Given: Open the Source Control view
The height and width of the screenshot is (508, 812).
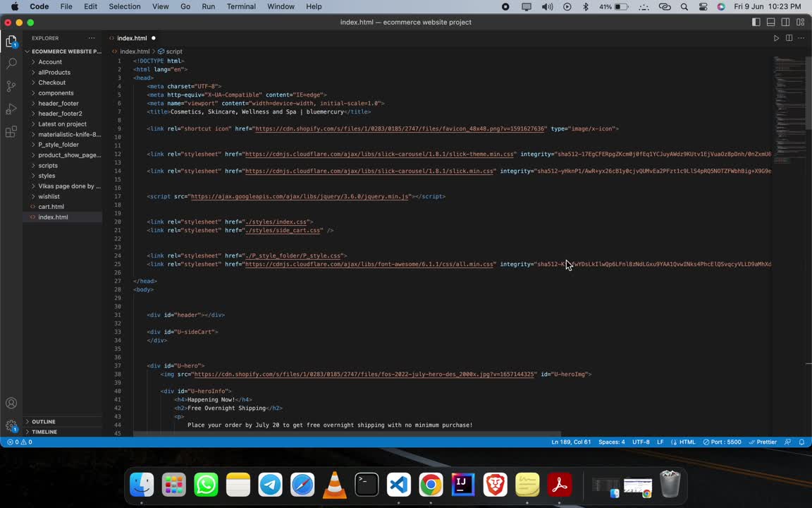Looking at the screenshot, I should pos(11,86).
